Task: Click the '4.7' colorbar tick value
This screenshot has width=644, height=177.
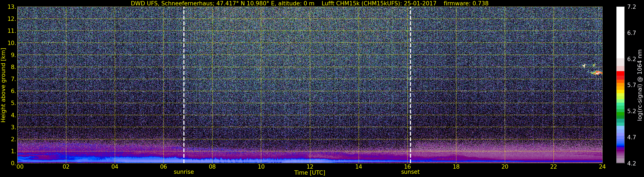Action: tap(632, 137)
